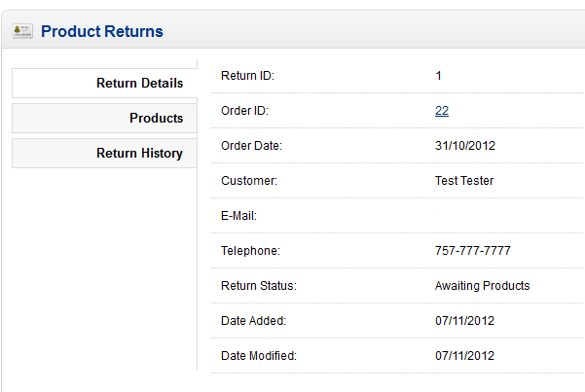
Task: Show the Return History tab
Action: pos(139,154)
